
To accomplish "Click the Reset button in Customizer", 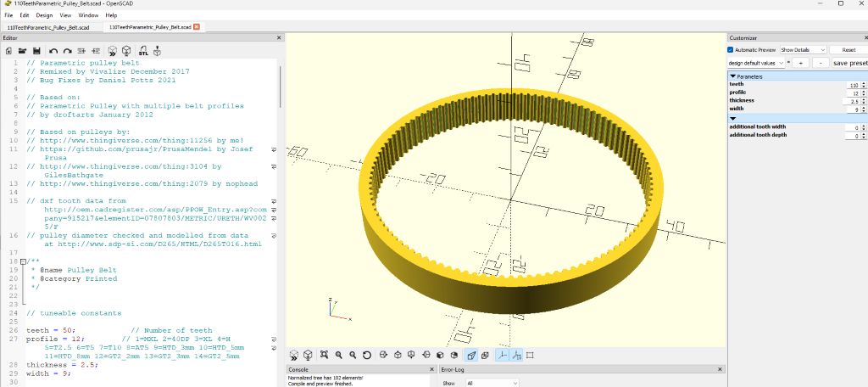I will pyautogui.click(x=848, y=50).
